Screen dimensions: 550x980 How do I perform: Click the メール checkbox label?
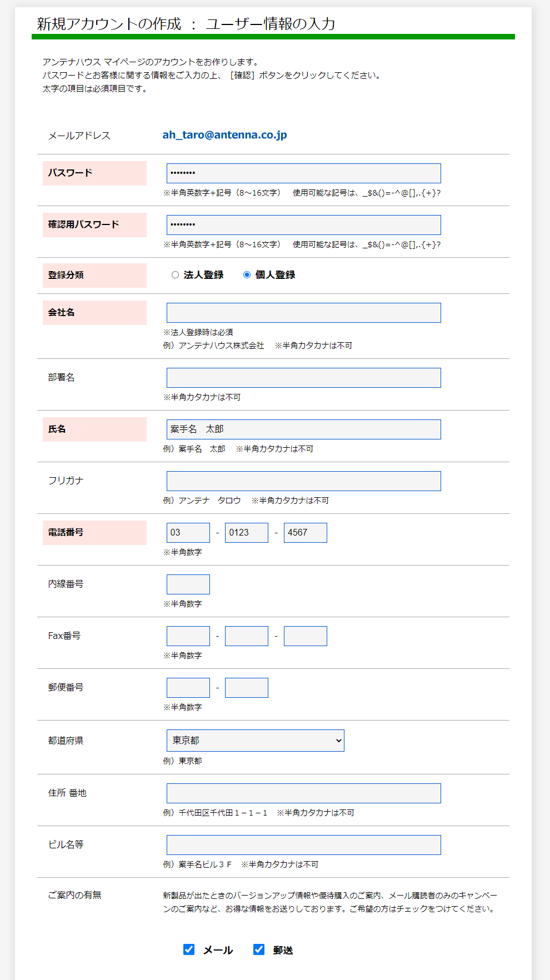(x=218, y=951)
